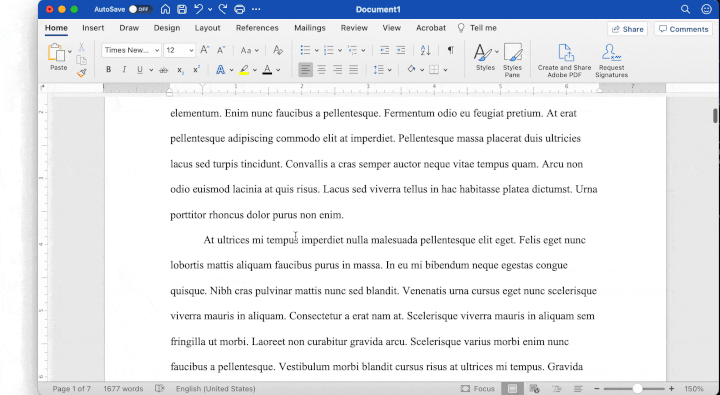Enter Focus mode from status bar
Image resolution: width=720 pixels, height=395 pixels.
pyautogui.click(x=478, y=389)
